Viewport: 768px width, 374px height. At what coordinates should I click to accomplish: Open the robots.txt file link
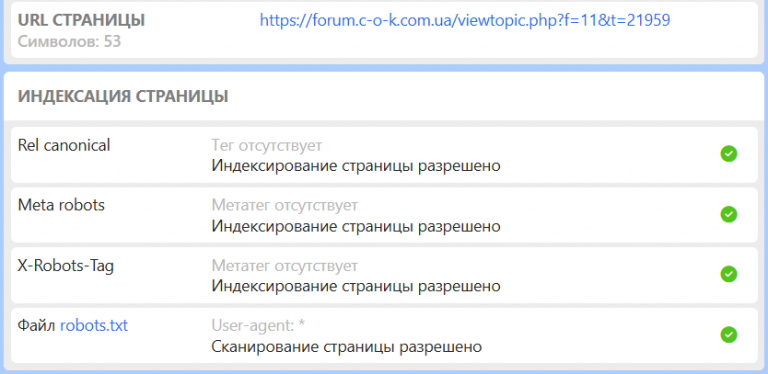pyautogui.click(x=94, y=326)
